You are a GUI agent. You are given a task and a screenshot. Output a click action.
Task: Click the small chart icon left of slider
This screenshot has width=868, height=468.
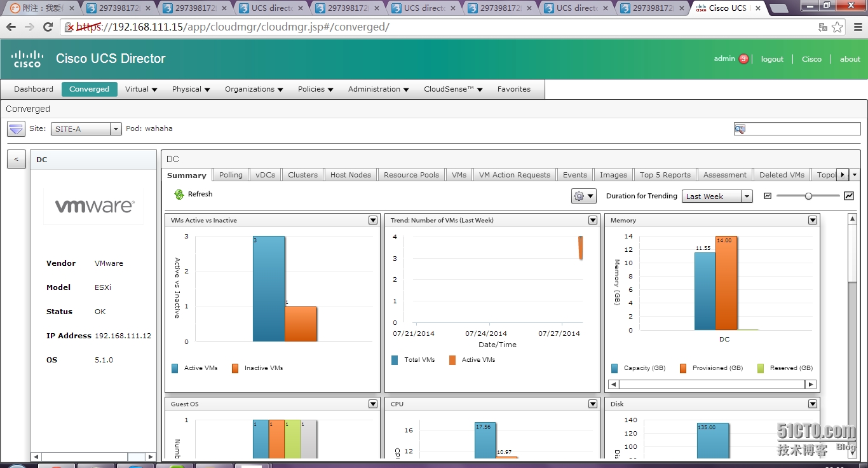(768, 196)
